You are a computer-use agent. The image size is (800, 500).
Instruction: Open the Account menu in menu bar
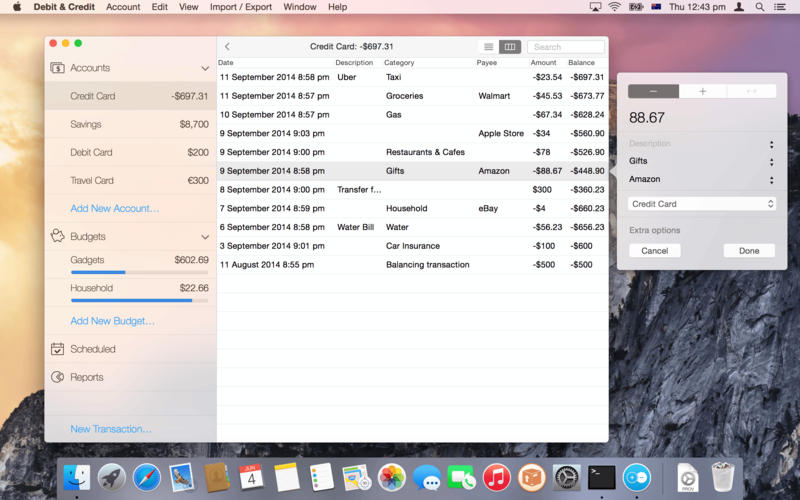123,7
